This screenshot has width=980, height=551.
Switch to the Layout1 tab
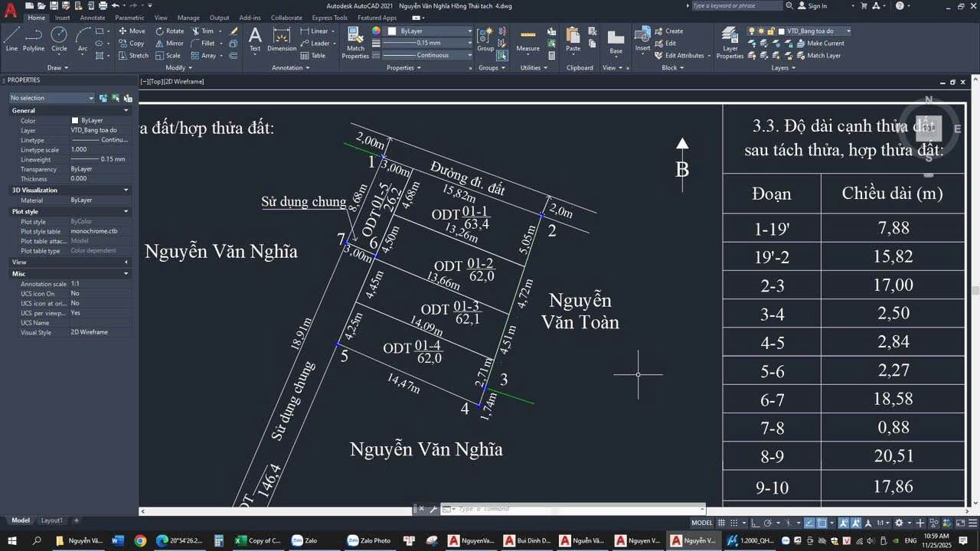pyautogui.click(x=51, y=520)
